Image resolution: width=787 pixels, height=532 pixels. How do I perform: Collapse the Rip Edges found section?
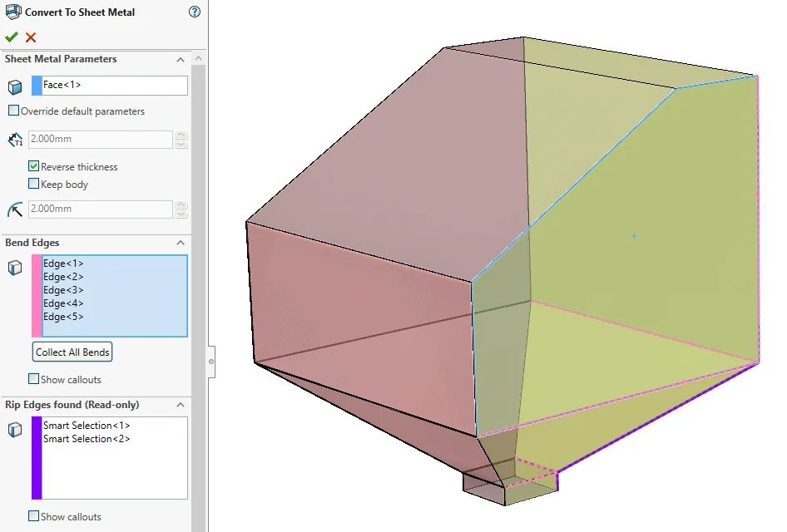(180, 405)
